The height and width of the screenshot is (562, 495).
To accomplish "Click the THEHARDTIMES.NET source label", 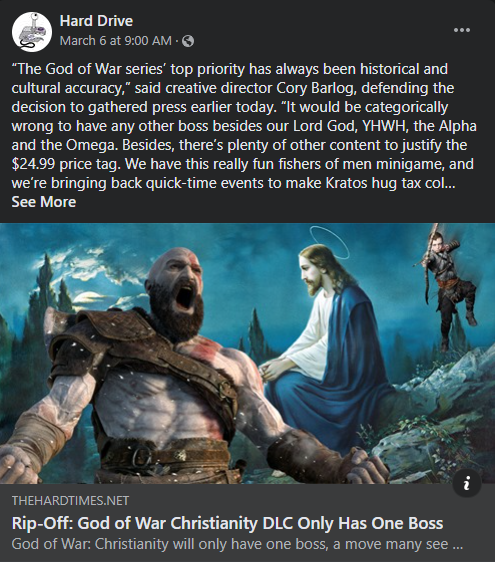I will 70,500.
